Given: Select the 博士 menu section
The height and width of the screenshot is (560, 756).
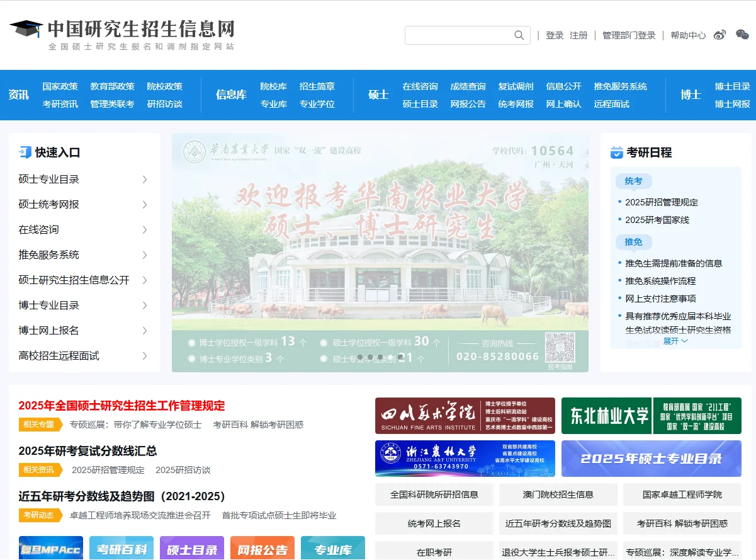Looking at the screenshot, I should (691, 94).
